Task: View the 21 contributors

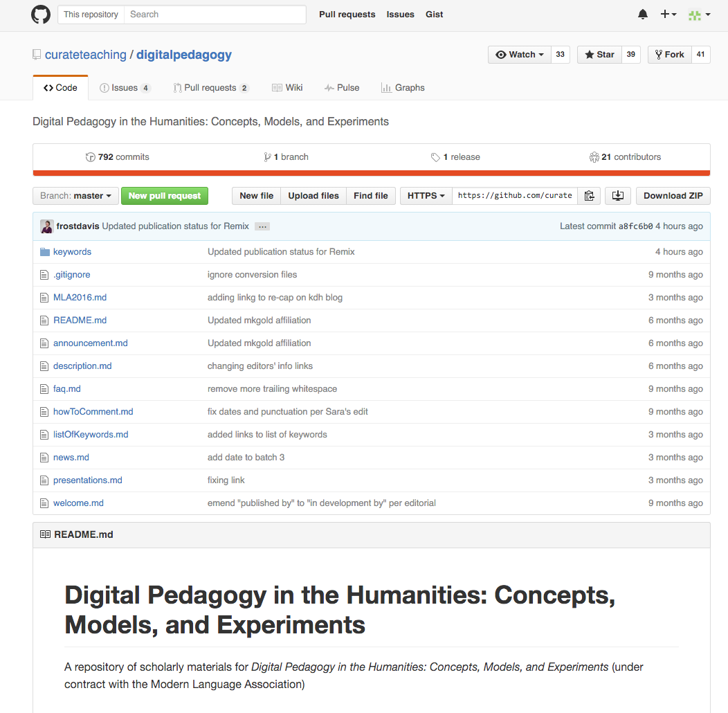Action: click(625, 157)
